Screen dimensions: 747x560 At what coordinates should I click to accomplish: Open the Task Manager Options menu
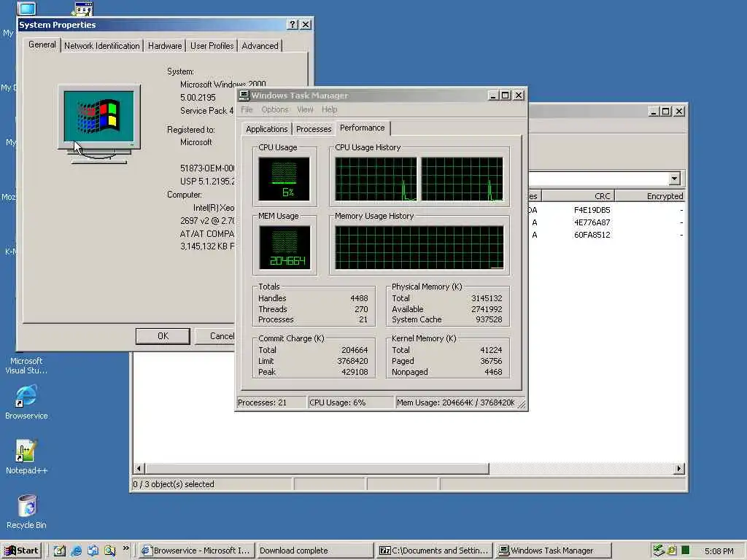point(275,109)
